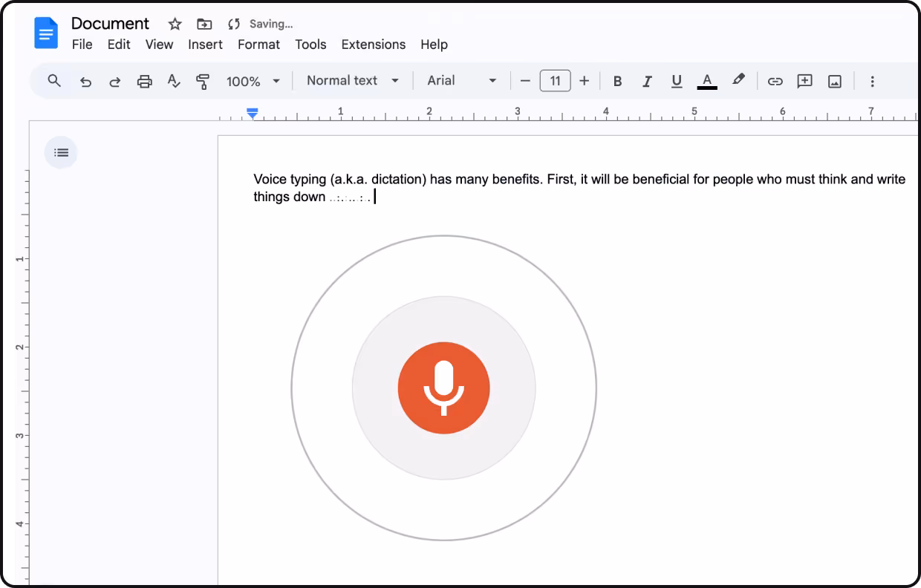Add a comment
Viewport: 921px width, 588px height.
click(x=805, y=82)
